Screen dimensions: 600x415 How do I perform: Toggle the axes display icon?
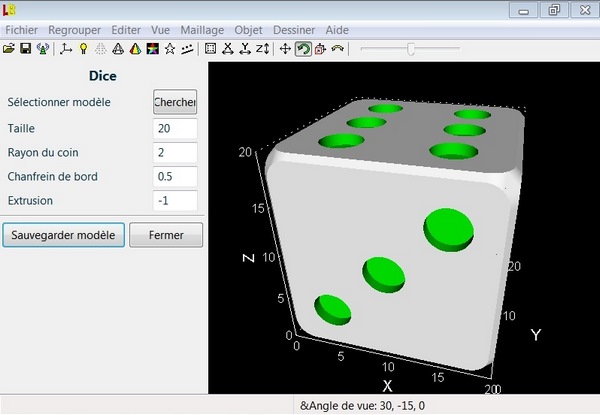pyautogui.click(x=66, y=48)
